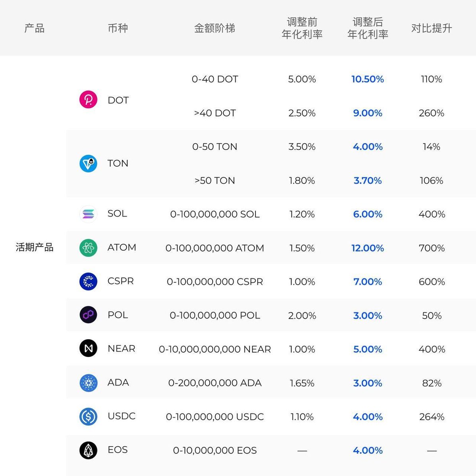This screenshot has height=476, width=476.
Task: Select the ADA Cardano icon
Action: pyautogui.click(x=88, y=382)
